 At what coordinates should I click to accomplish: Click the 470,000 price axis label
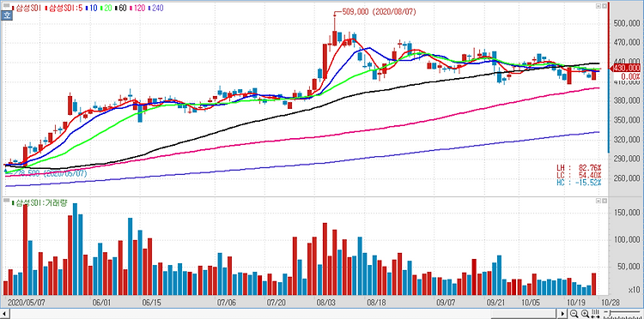tap(626, 43)
